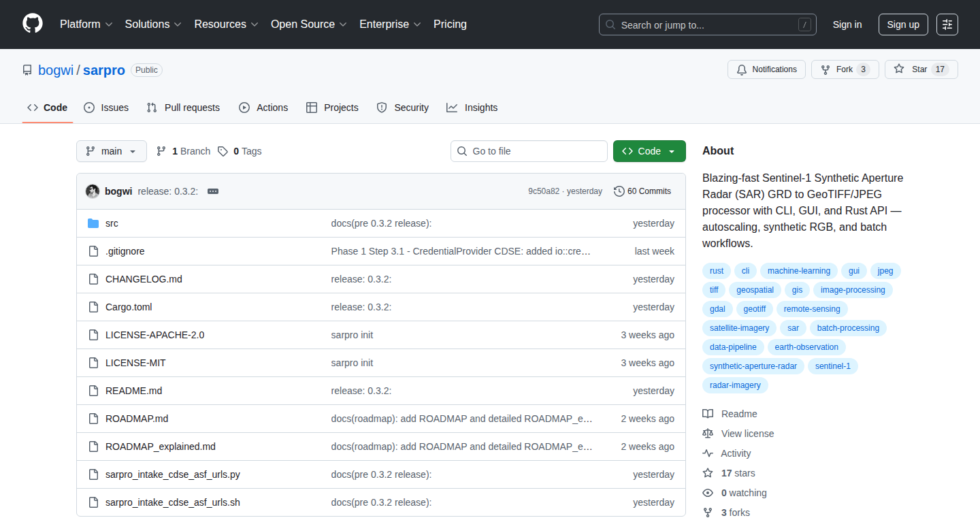The height and width of the screenshot is (518, 980).
Task: Click the file icon next to .gitignore
Action: point(93,251)
